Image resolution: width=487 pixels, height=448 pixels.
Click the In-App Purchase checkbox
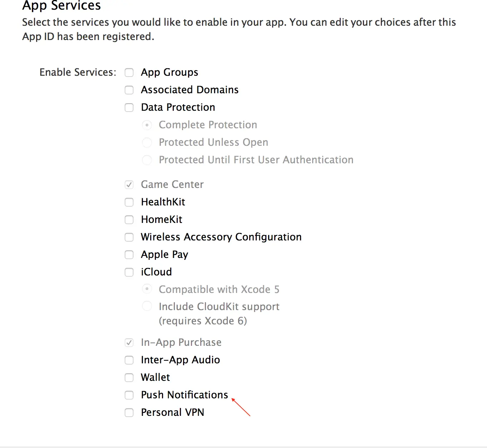[129, 343]
